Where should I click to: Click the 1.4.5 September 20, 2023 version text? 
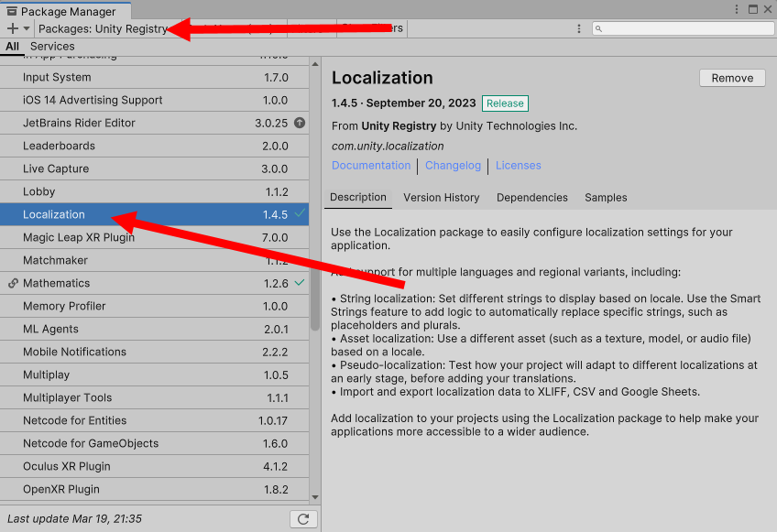click(403, 103)
